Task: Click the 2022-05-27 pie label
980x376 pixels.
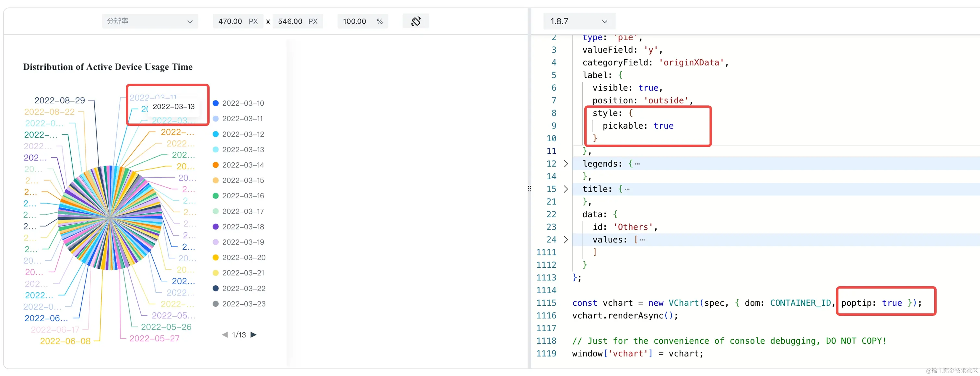Action: [154, 338]
